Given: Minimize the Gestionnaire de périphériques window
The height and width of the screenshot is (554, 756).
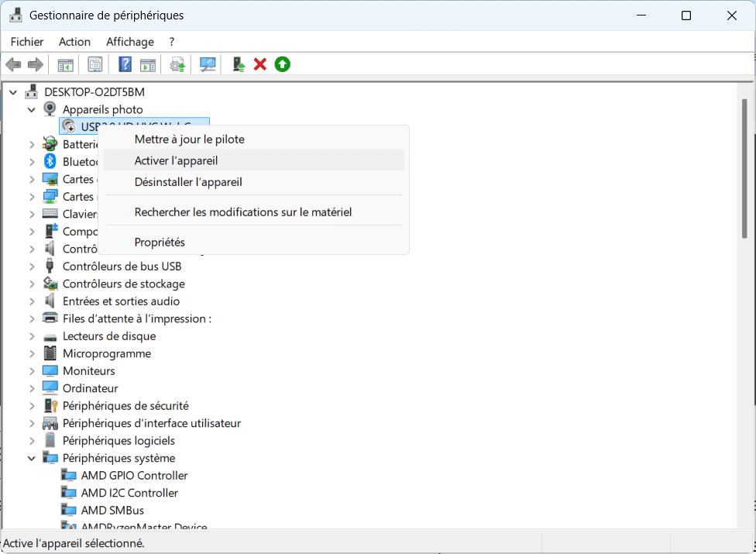Looking at the screenshot, I should 641,15.
